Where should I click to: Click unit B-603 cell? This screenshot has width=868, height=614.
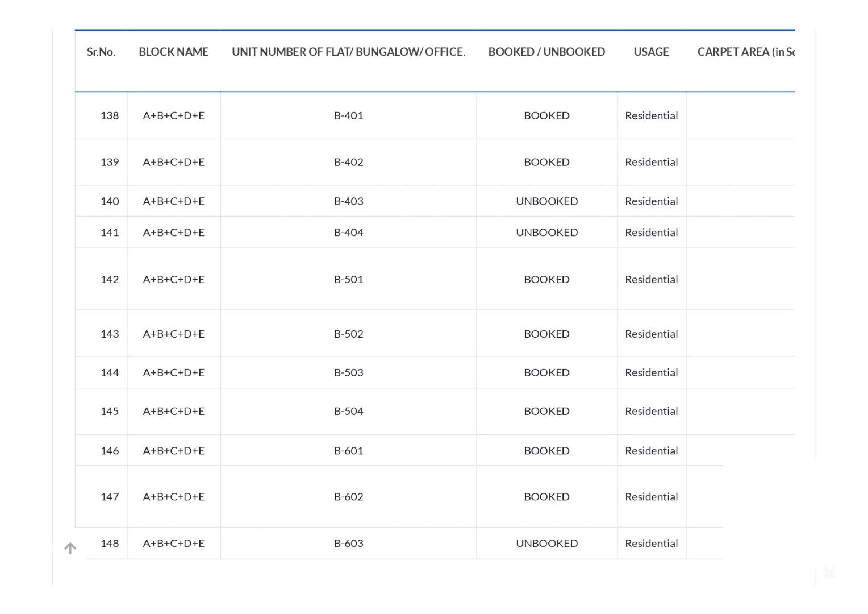point(348,544)
